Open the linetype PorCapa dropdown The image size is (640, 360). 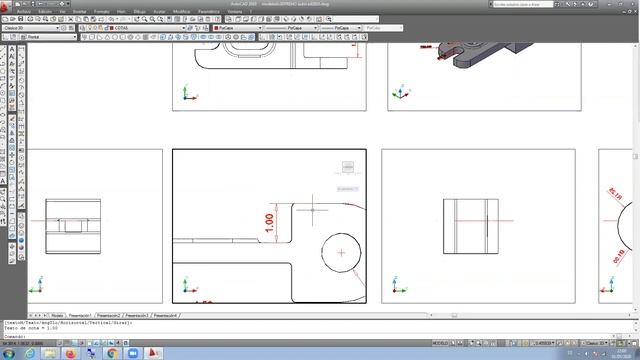coord(290,28)
